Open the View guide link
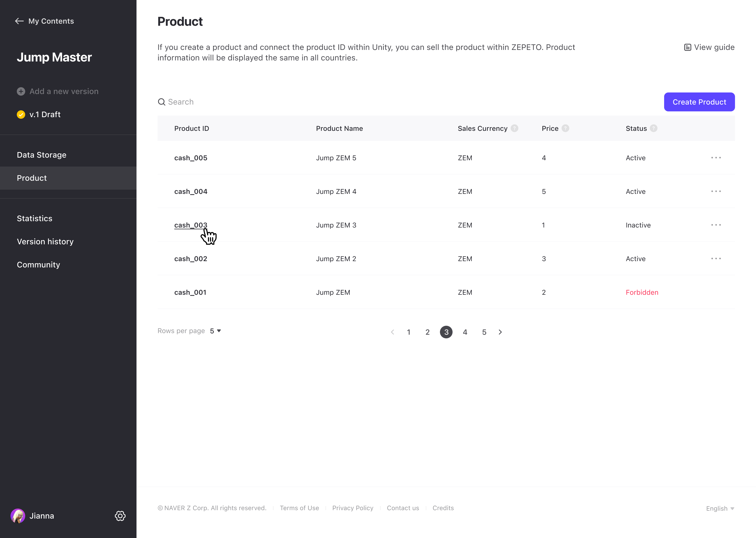 pyautogui.click(x=709, y=47)
